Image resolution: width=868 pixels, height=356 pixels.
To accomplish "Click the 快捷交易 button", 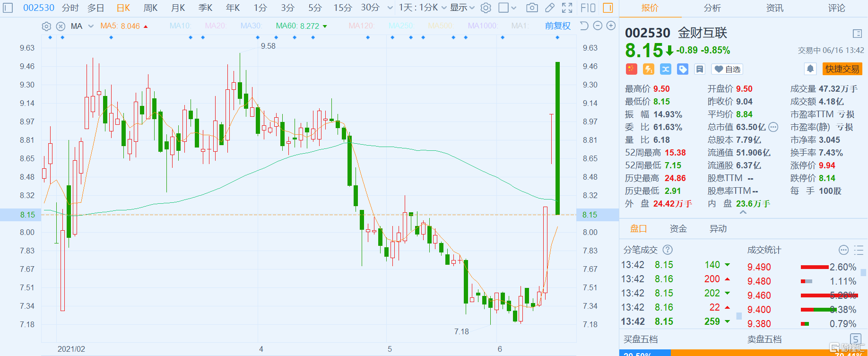I will [842, 69].
